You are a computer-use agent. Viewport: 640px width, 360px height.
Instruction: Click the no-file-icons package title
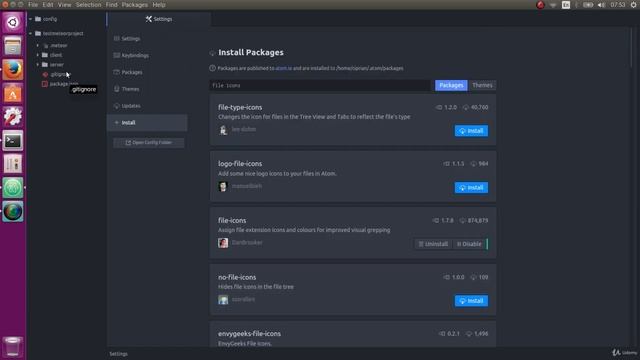pyautogui.click(x=237, y=277)
